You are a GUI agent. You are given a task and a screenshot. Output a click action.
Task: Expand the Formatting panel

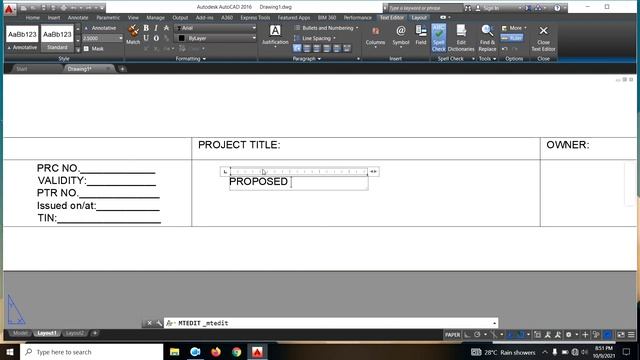click(x=191, y=59)
